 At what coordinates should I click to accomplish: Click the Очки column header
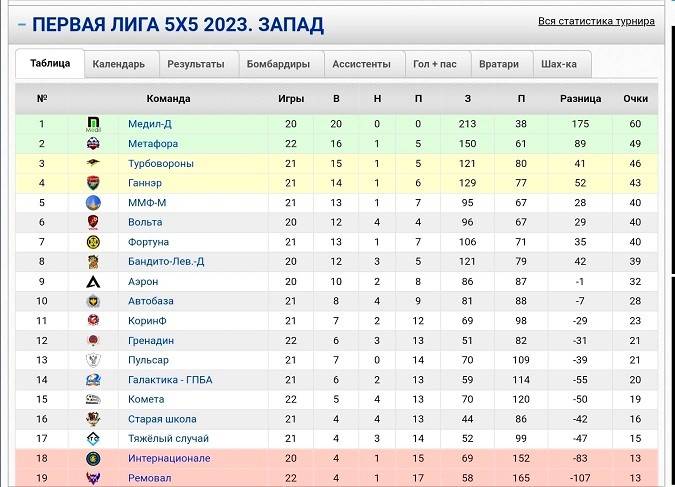pos(635,98)
